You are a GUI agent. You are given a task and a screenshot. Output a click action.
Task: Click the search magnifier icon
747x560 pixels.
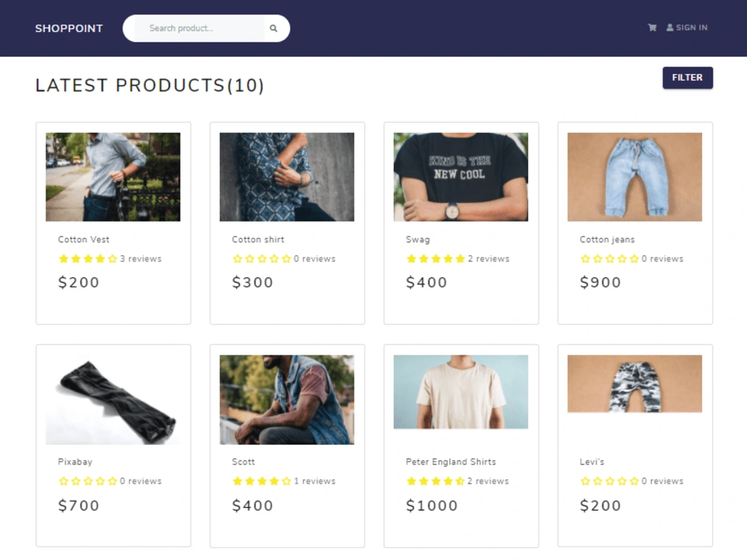273,28
